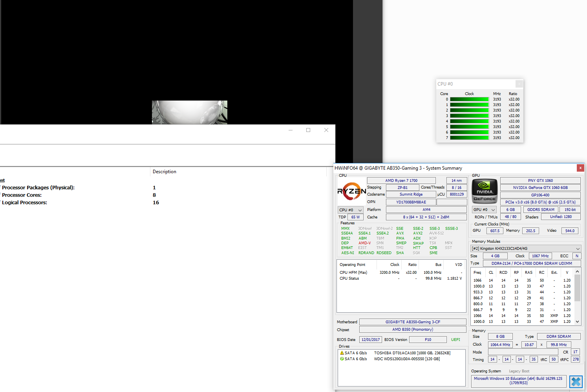Click the memory timings scrollbar thumb
This screenshot has height=392, width=587.
tap(577, 288)
